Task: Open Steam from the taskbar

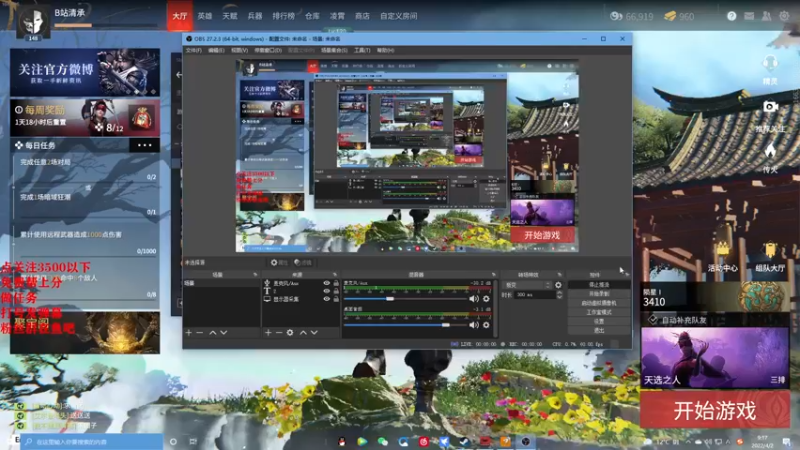Action: (464, 441)
